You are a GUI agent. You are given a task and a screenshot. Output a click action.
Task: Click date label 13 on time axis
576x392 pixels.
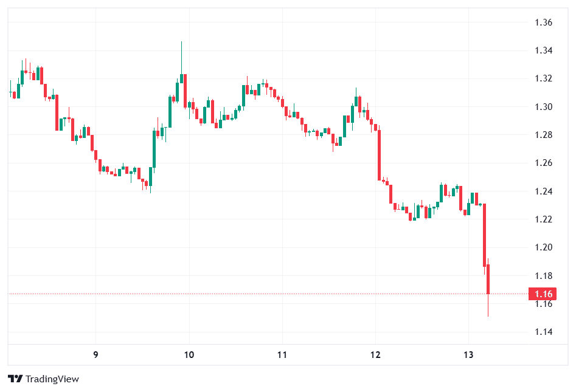(468, 354)
